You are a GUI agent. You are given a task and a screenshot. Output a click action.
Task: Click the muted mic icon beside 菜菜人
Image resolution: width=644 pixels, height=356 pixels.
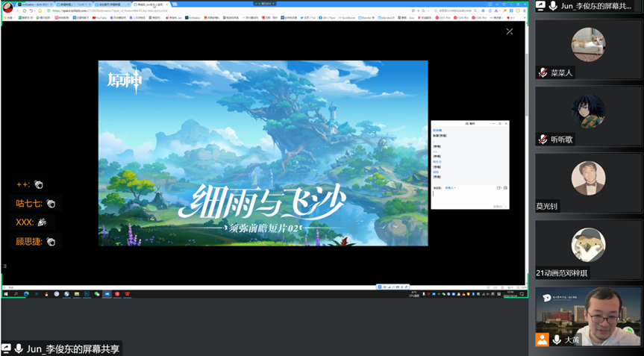(543, 72)
